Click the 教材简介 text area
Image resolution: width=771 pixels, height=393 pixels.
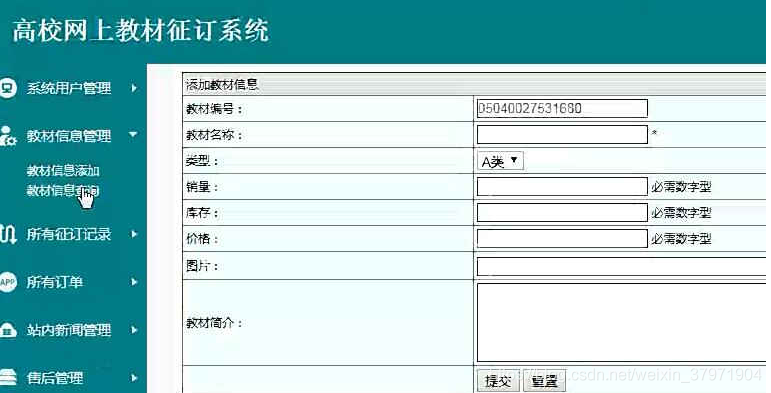click(622, 322)
